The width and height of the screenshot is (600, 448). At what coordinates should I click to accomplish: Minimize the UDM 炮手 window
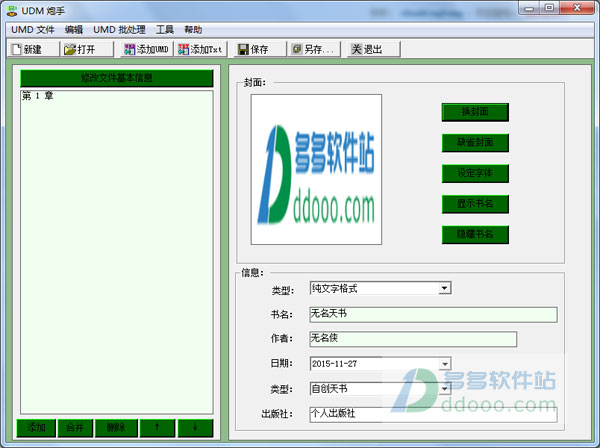[530, 8]
